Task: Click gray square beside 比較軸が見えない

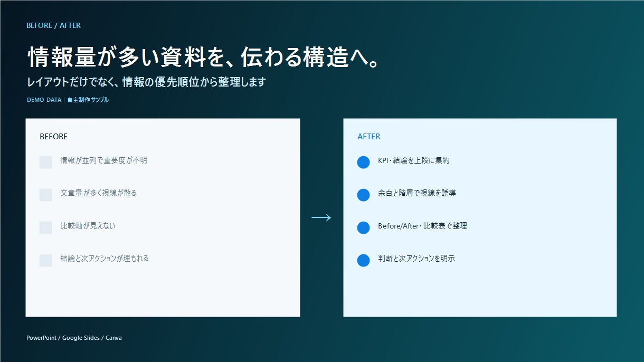Action: click(x=46, y=227)
